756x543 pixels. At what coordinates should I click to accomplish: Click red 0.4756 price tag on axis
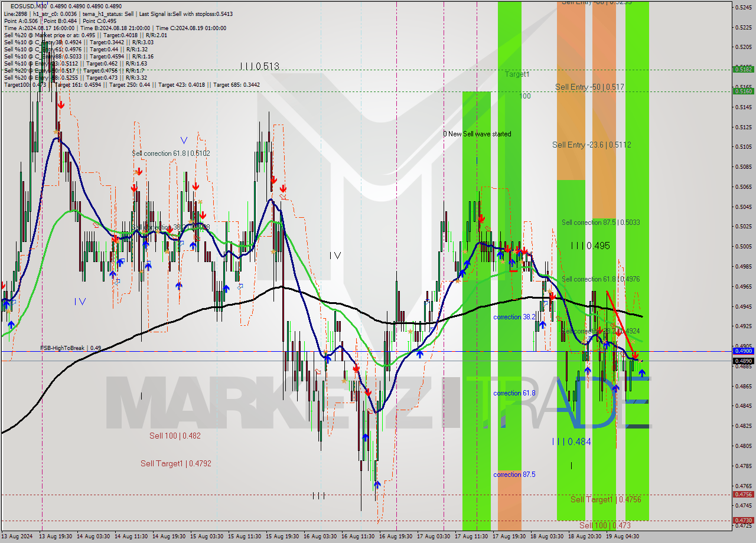pyautogui.click(x=742, y=495)
